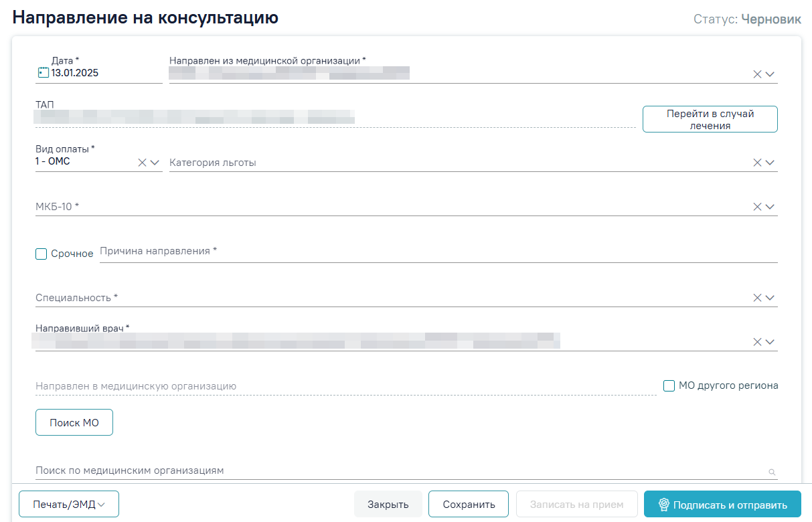Click the heading Направление на консультацию
Screen dimensions: 812x522
(145, 18)
